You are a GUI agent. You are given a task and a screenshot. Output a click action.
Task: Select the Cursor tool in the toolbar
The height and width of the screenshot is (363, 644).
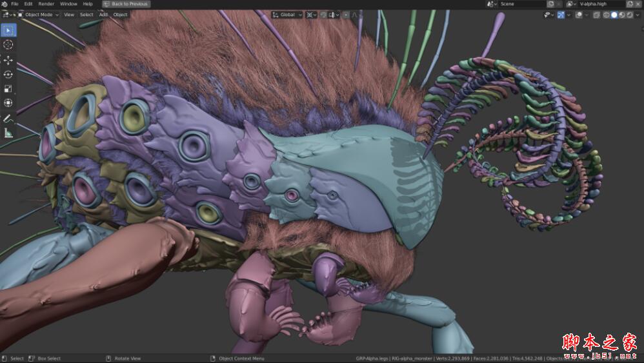click(8, 44)
